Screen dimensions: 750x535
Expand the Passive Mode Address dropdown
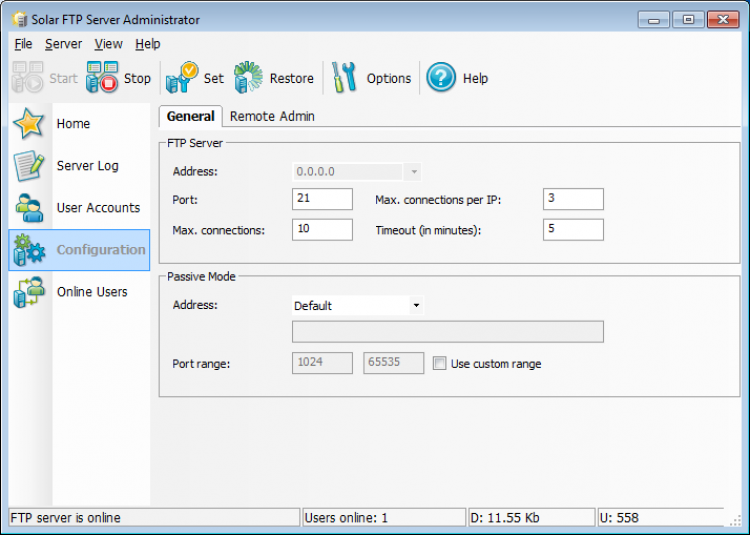pyautogui.click(x=416, y=306)
